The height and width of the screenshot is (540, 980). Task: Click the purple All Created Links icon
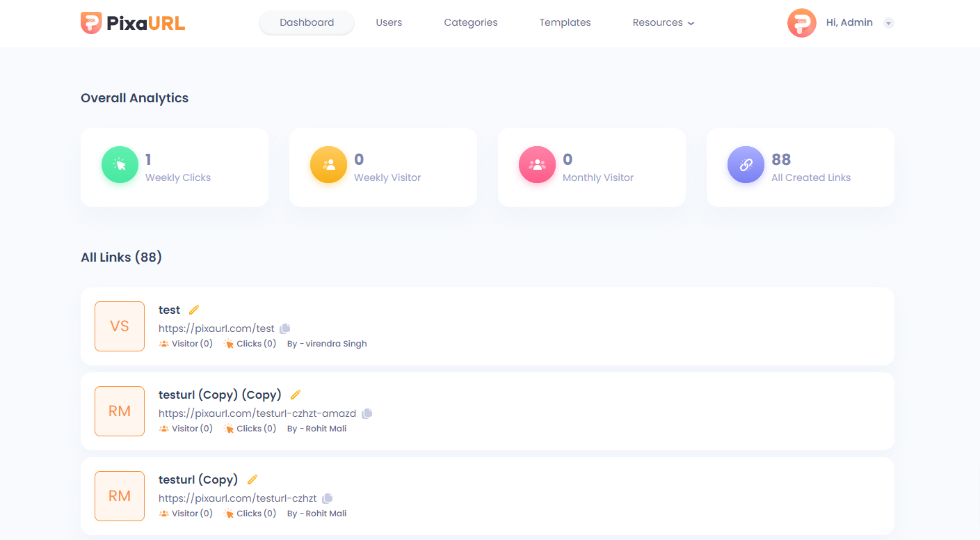pyautogui.click(x=746, y=165)
